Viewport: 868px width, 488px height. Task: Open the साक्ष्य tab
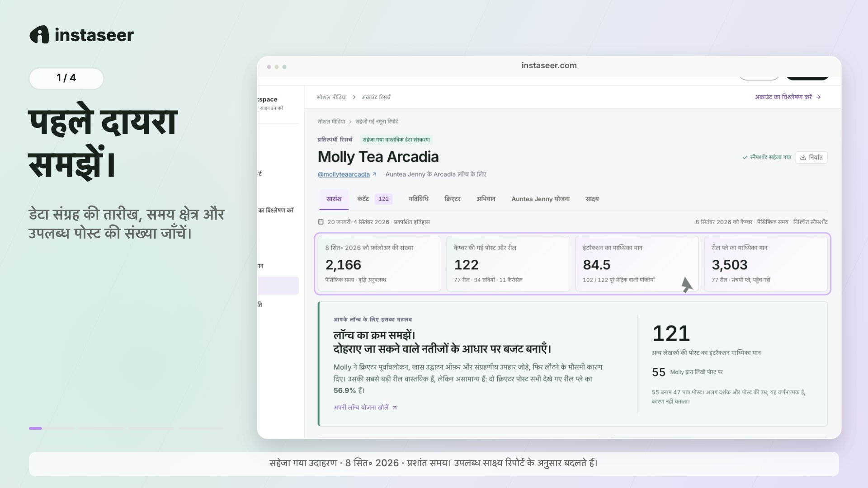(x=592, y=199)
